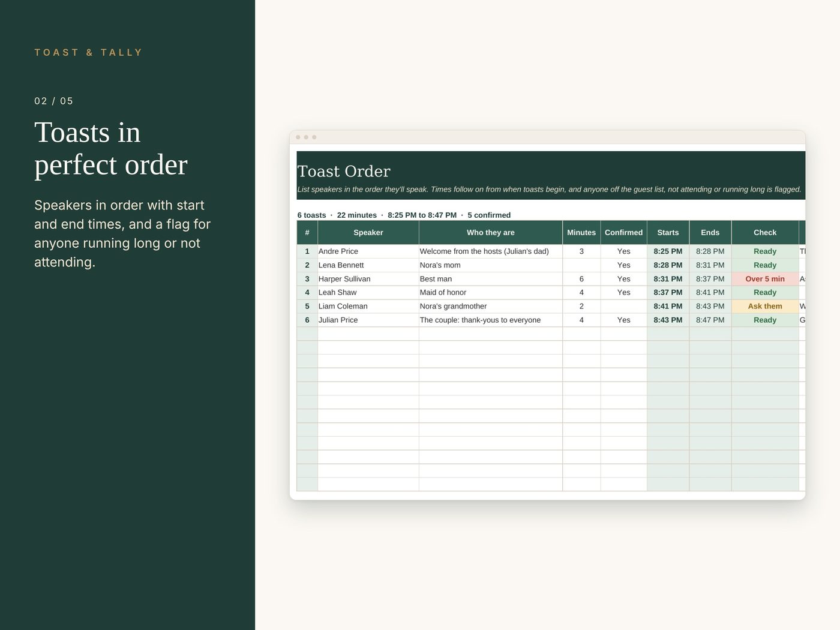This screenshot has width=840, height=630.
Task: Select the empty Minutes cell for Lena Bennett
Action: (581, 265)
